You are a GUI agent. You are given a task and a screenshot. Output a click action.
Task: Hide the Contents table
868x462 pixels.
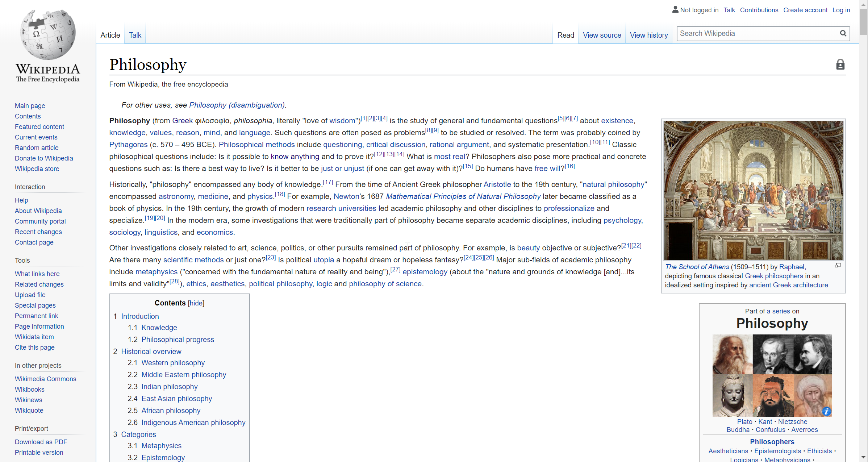pyautogui.click(x=196, y=303)
